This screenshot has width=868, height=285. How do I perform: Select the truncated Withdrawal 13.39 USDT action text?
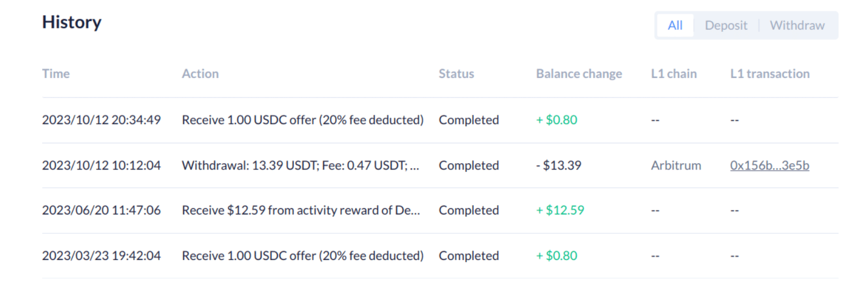click(x=301, y=166)
